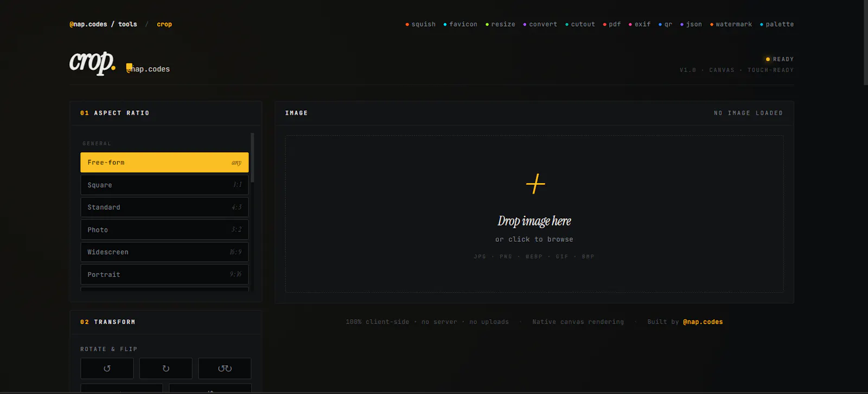Open the json tool link
Image resolution: width=868 pixels, height=394 pixels.
(691, 24)
